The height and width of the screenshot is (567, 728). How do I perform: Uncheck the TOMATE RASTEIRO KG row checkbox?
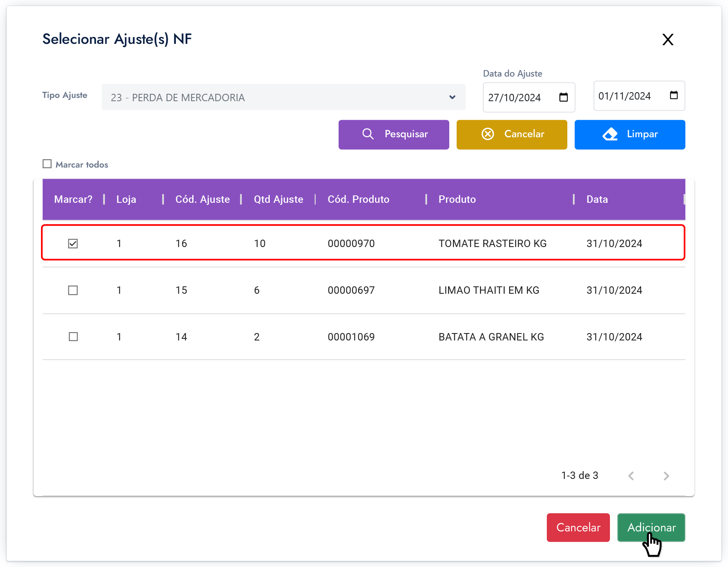tap(73, 243)
